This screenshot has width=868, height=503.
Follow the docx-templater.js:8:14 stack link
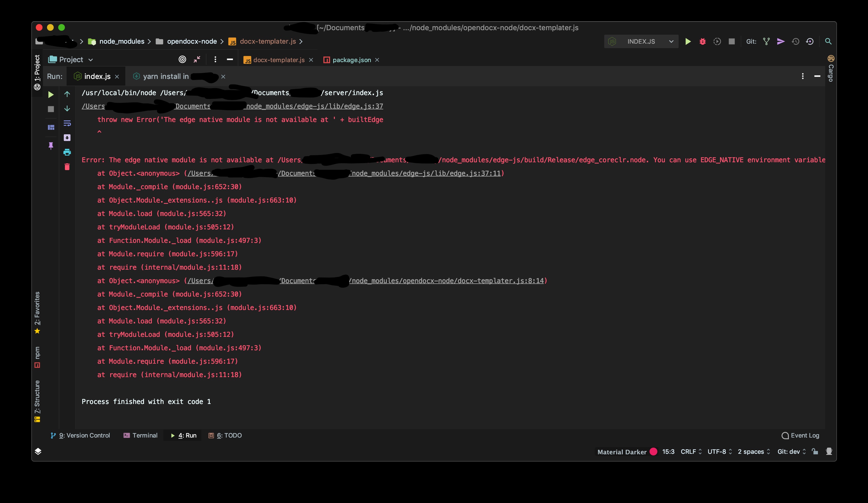click(365, 281)
